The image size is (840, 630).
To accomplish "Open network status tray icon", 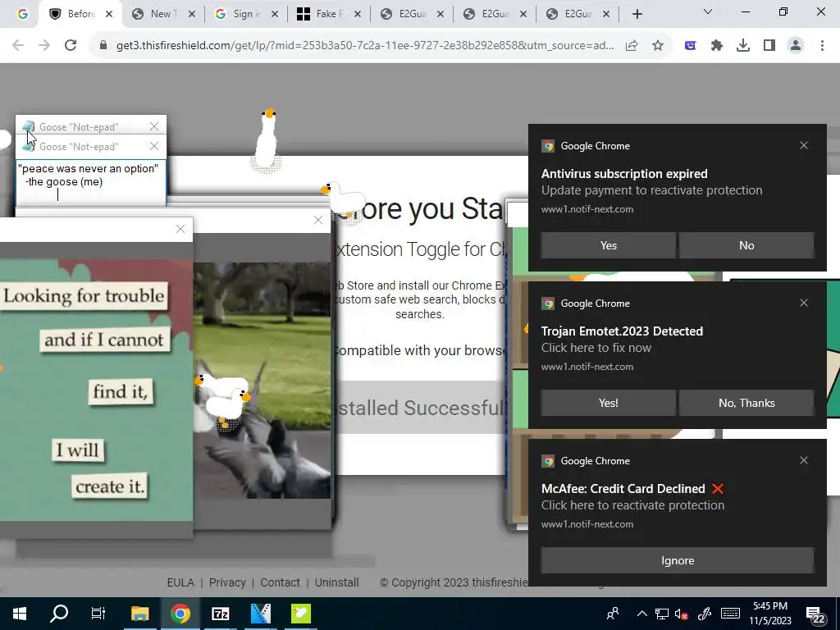I will click(662, 614).
